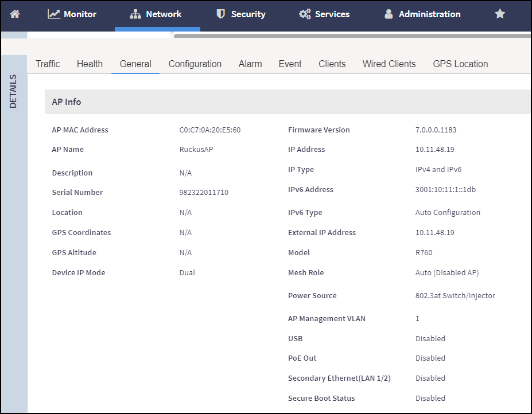Click the Administration user icon
Screen dimensions: 532x414
click(389, 14)
